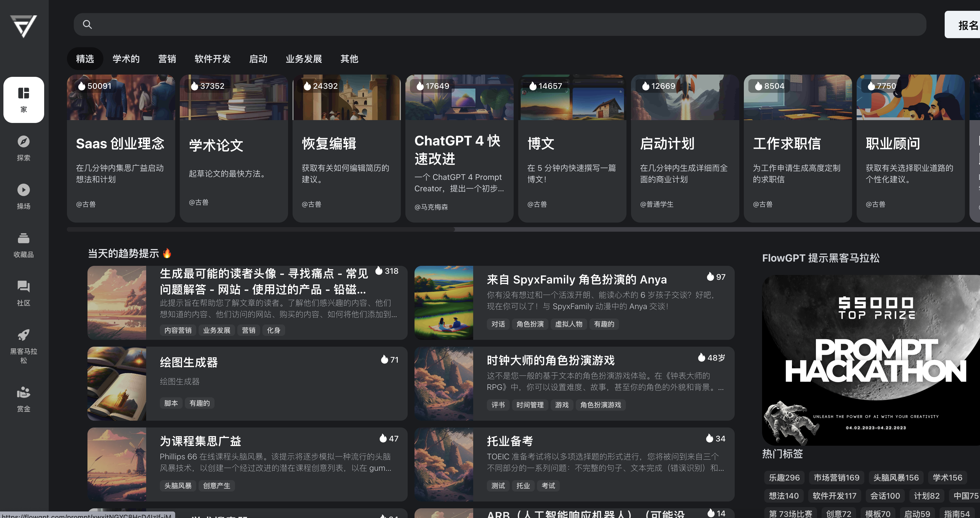The image size is (980, 518).
Task: Switch to the 业务发展 tab
Action: [304, 59]
